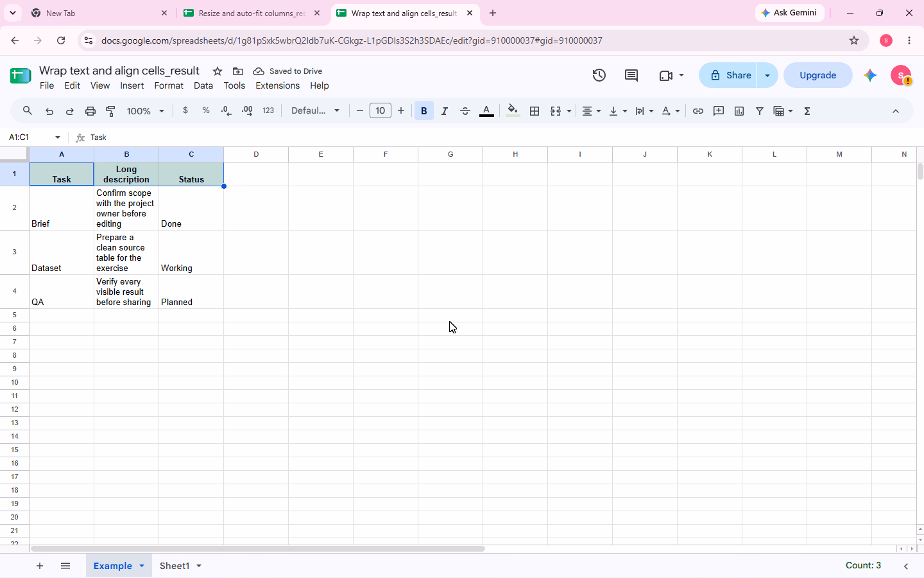
Task: Insert a link from the toolbar
Action: 698,111
